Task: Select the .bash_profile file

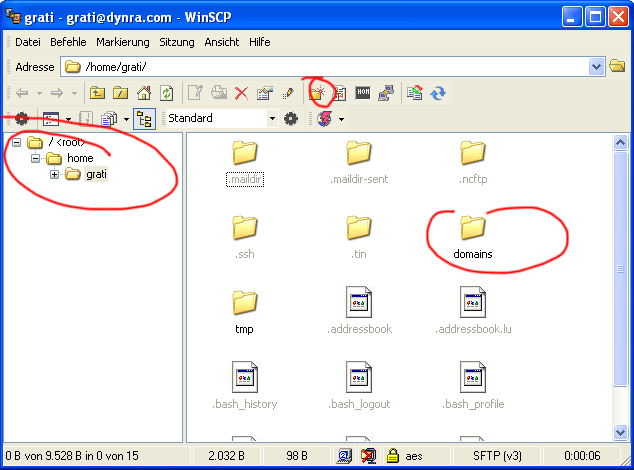Action: coord(472,386)
